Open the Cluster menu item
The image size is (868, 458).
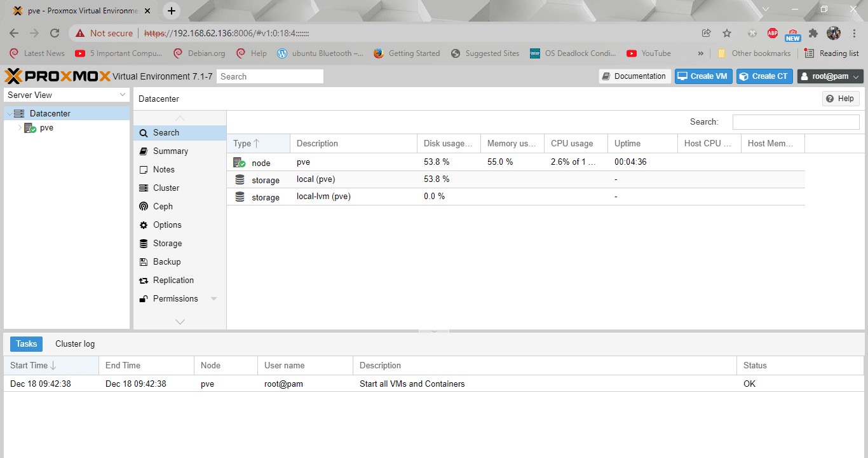(x=180, y=188)
